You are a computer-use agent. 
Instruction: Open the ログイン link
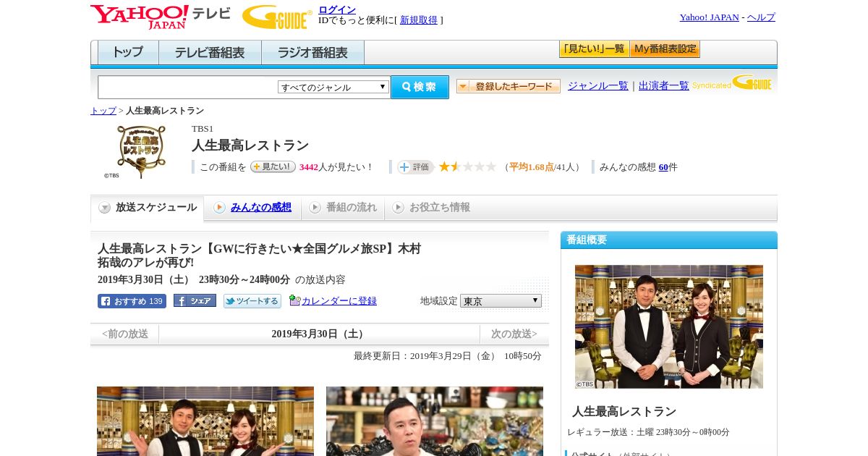tap(337, 9)
